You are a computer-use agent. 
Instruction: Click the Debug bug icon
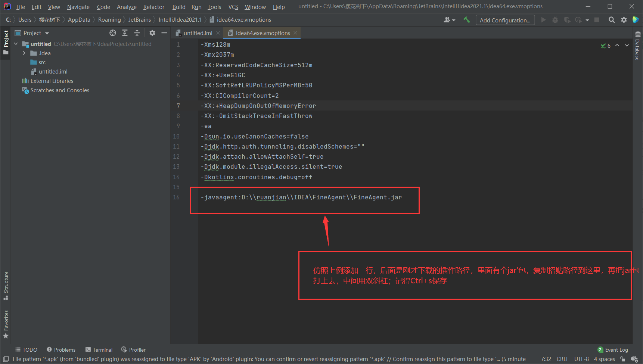click(555, 20)
